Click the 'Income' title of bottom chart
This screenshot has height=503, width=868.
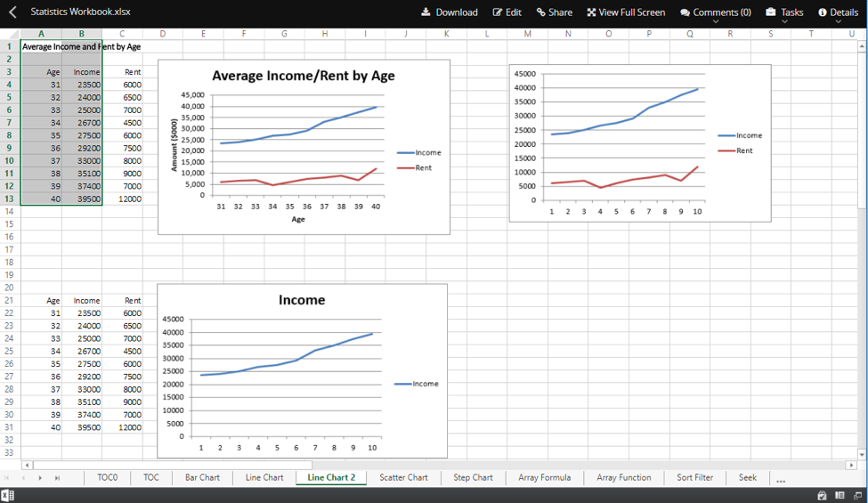tap(302, 300)
